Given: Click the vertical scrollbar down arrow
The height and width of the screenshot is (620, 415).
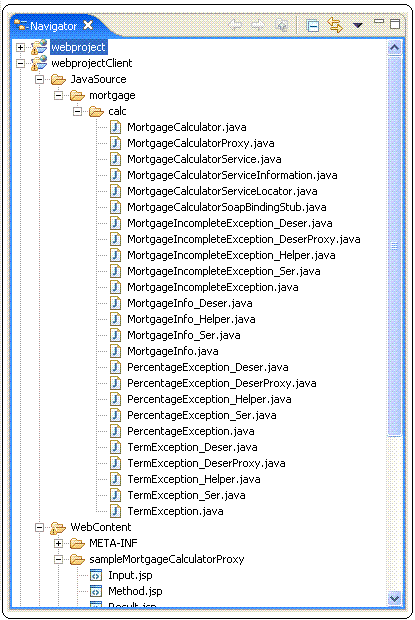Looking at the screenshot, I should click(x=394, y=598).
